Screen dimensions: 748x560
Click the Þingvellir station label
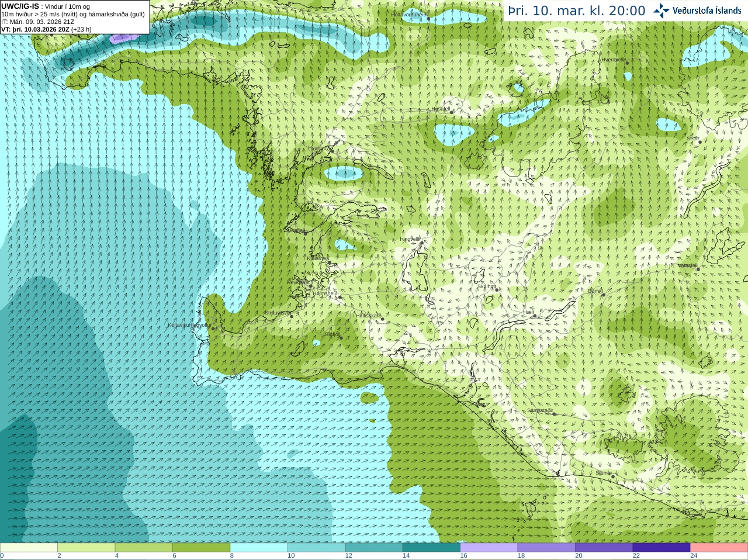tap(410, 239)
